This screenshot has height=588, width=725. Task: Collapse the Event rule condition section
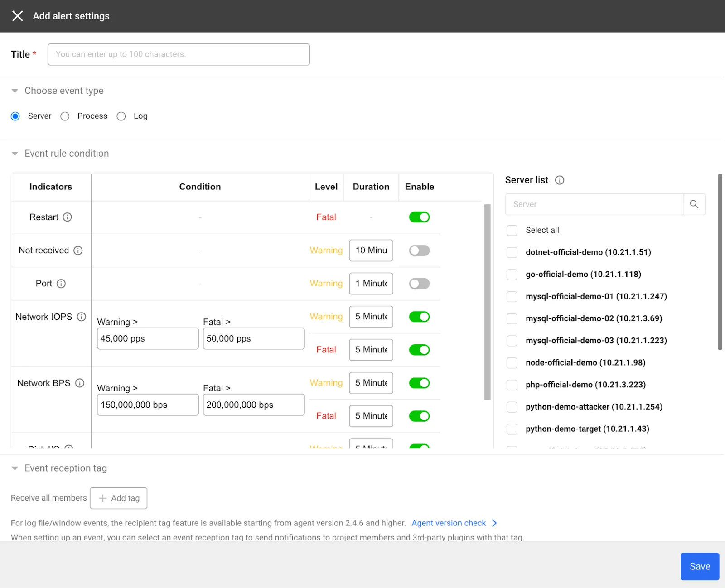(x=15, y=154)
